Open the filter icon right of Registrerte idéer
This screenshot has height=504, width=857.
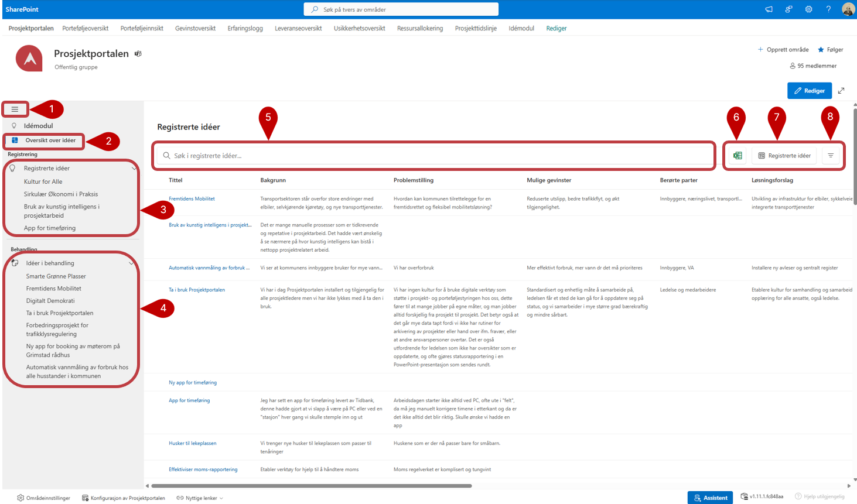pyautogui.click(x=831, y=156)
